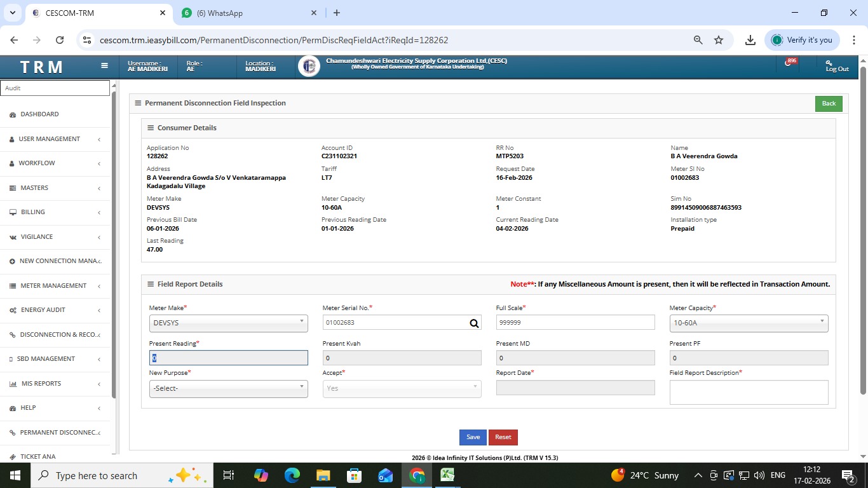The height and width of the screenshot is (488, 868).
Task: Click the green Back button
Action: pyautogui.click(x=828, y=104)
